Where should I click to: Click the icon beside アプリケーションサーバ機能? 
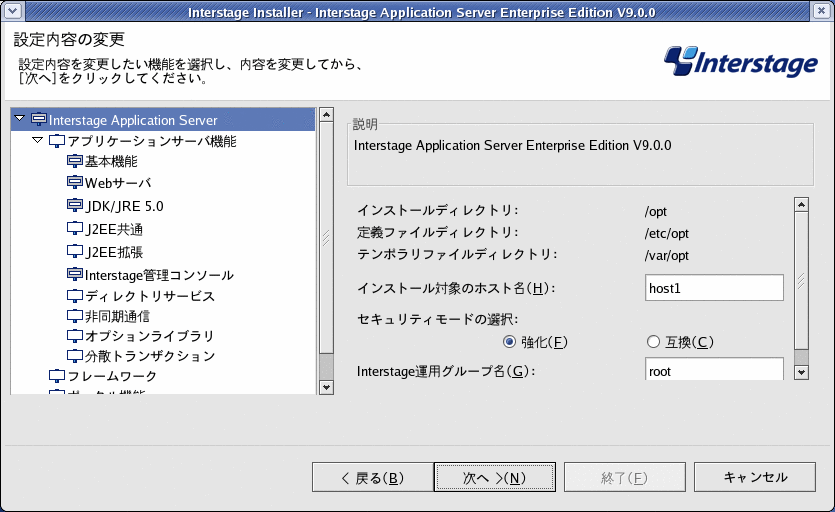pyautogui.click(x=56, y=141)
